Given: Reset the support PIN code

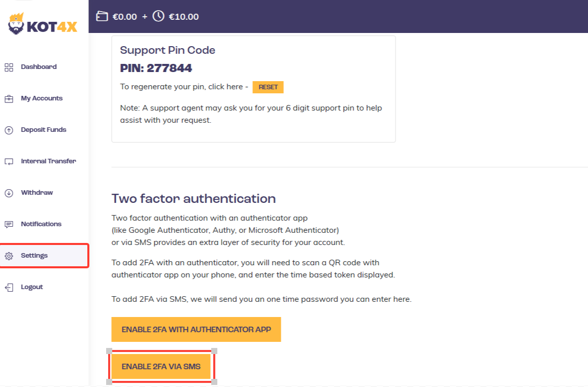Looking at the screenshot, I should pyautogui.click(x=268, y=87).
